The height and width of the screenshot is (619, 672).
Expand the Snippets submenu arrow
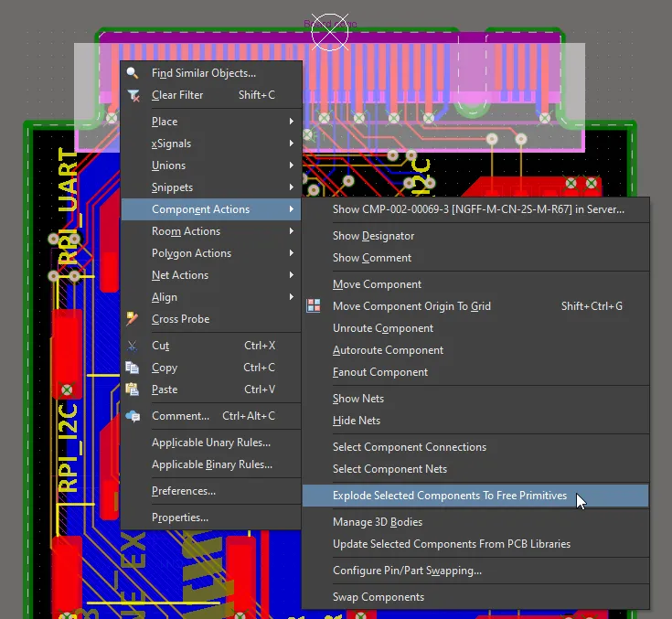coord(292,187)
